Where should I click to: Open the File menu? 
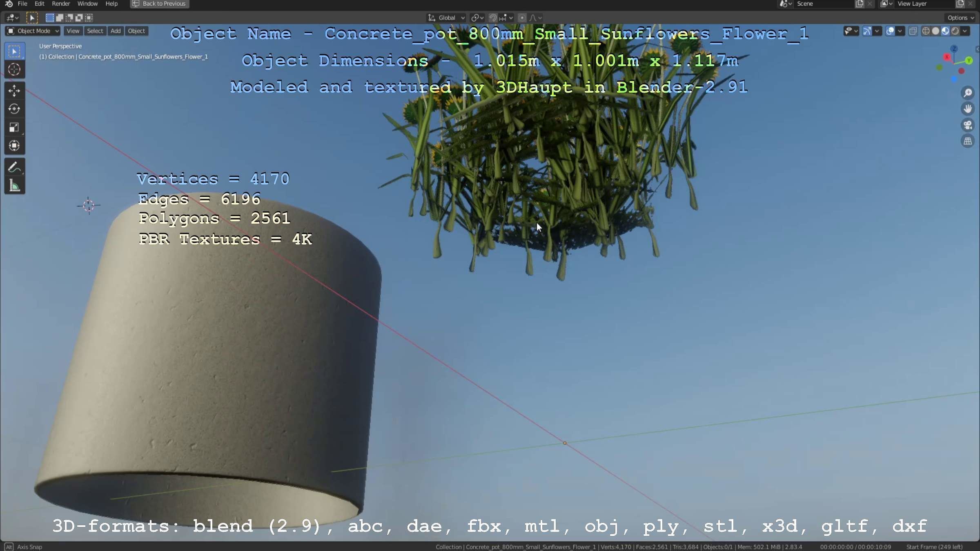tap(22, 4)
